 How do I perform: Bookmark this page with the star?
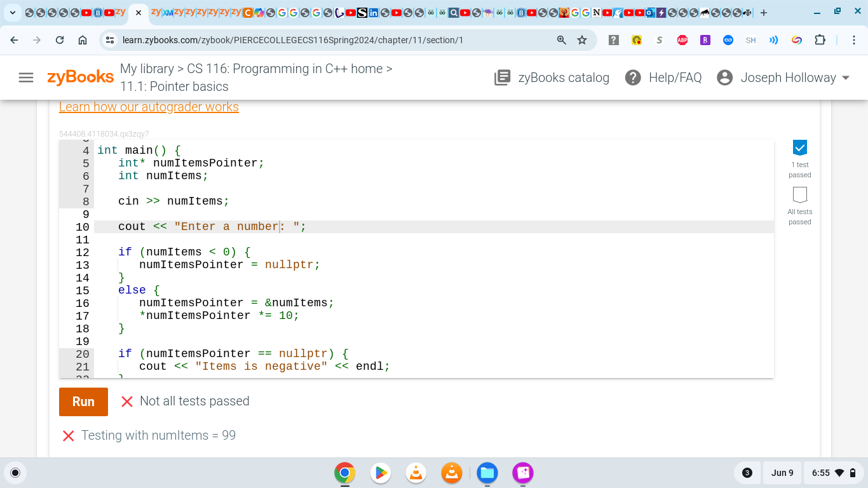point(582,40)
